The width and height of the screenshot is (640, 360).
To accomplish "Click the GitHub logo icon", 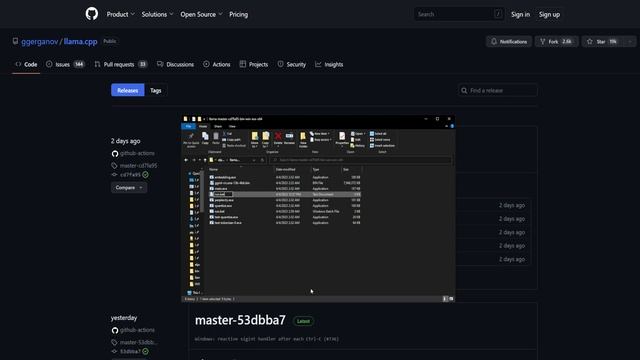I will click(92, 14).
